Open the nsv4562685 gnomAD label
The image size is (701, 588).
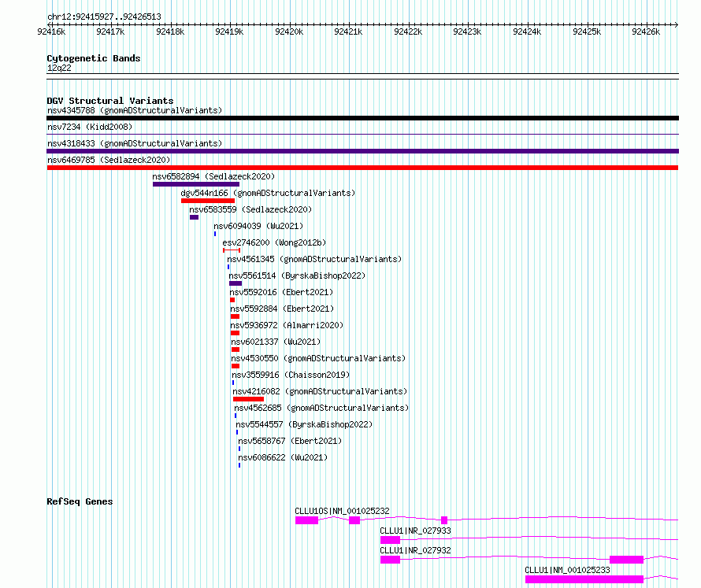(321, 408)
